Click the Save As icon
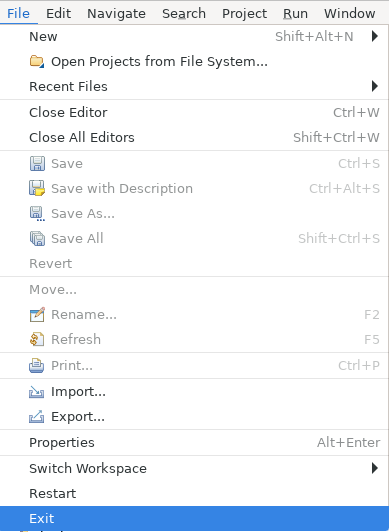 [37, 214]
